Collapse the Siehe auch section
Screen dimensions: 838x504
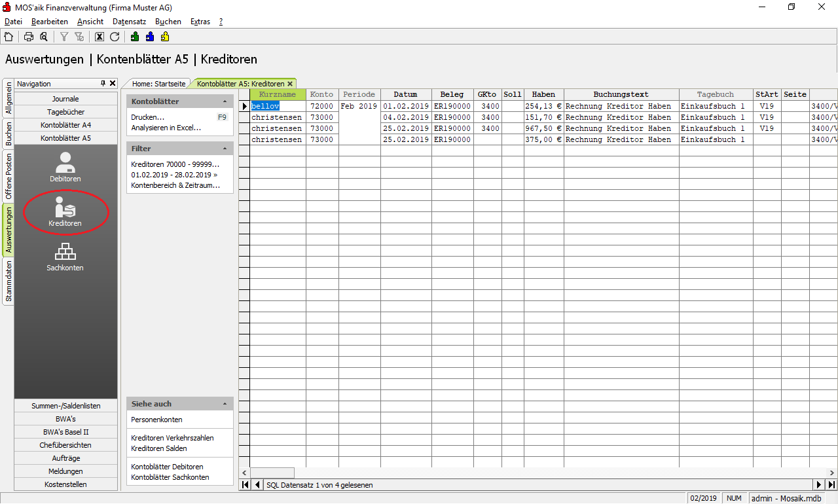pyautogui.click(x=225, y=405)
